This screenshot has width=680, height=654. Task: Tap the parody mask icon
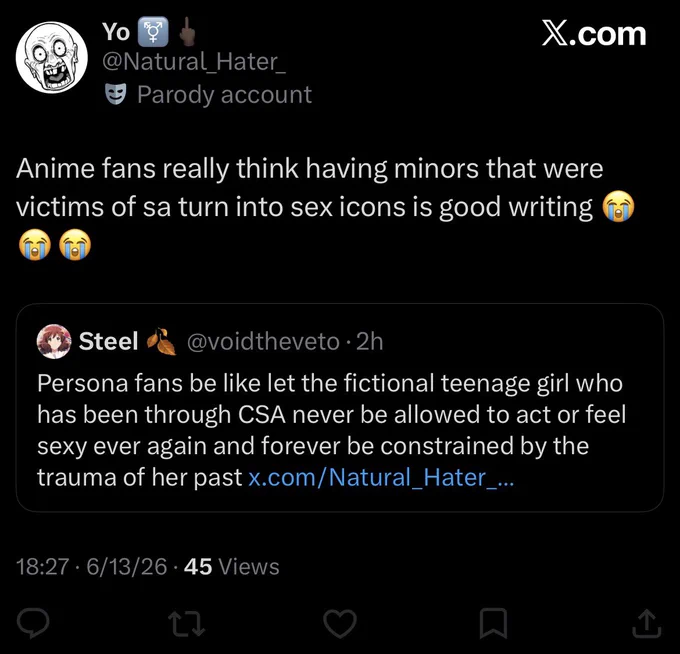click(x=116, y=94)
